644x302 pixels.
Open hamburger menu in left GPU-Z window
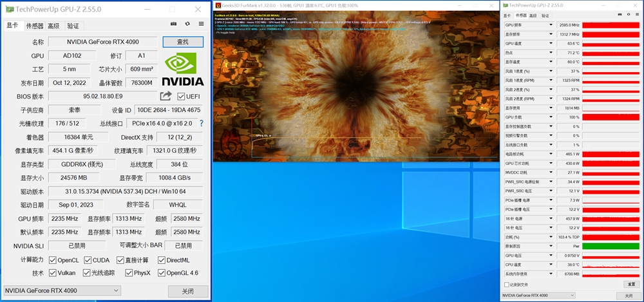[x=201, y=24]
